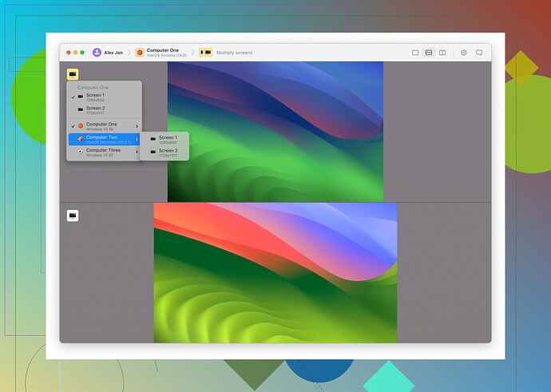Click the yellow Multiply screens icon

(205, 53)
